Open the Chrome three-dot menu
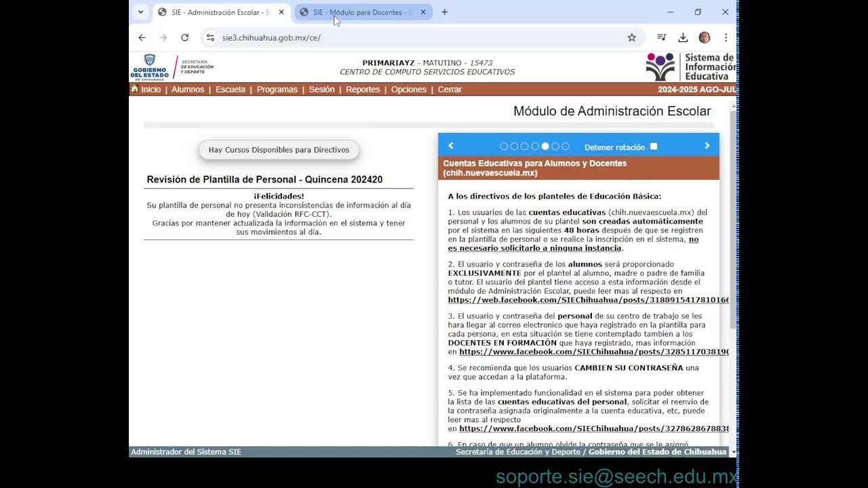868x488 pixels. [726, 38]
